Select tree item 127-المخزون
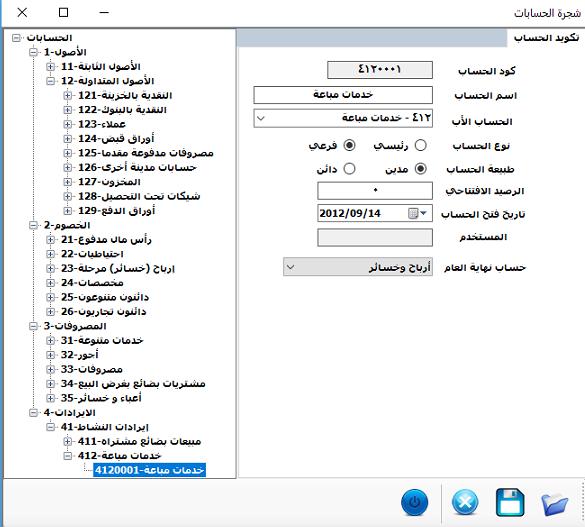Image resolution: width=585 pixels, height=527 pixels. [109, 182]
